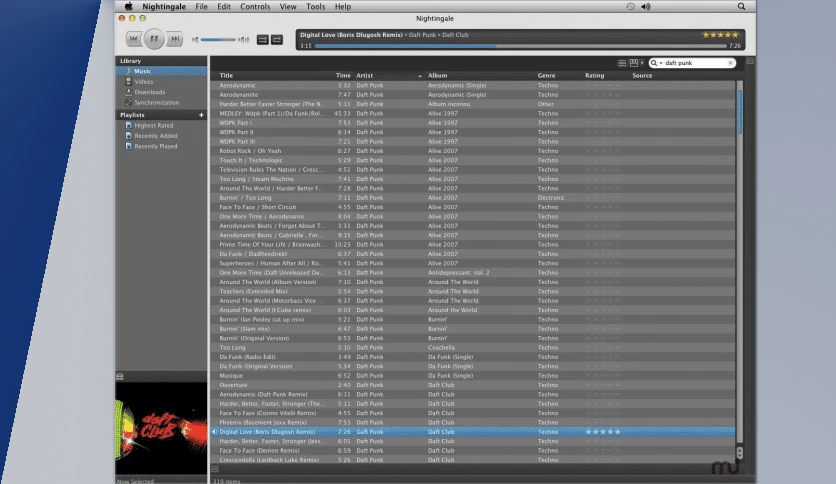This screenshot has width=836, height=484.
Task: Add a new playlist with plus icon
Action: 201,115
